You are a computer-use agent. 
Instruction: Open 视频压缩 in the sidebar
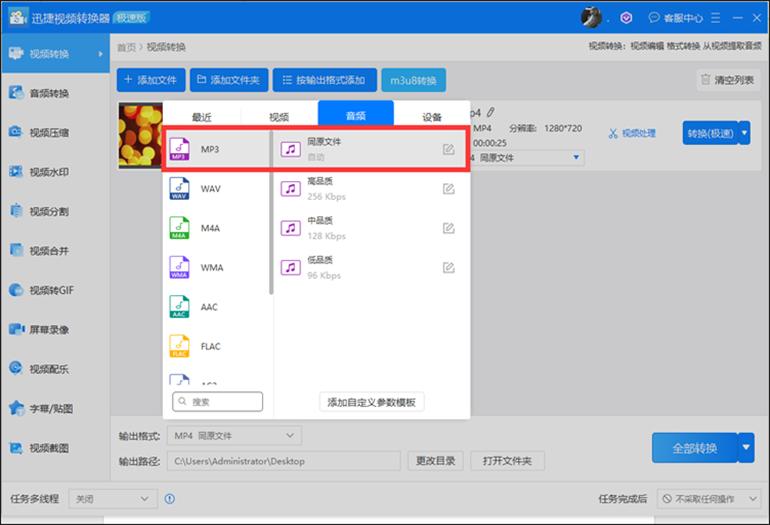[55, 132]
